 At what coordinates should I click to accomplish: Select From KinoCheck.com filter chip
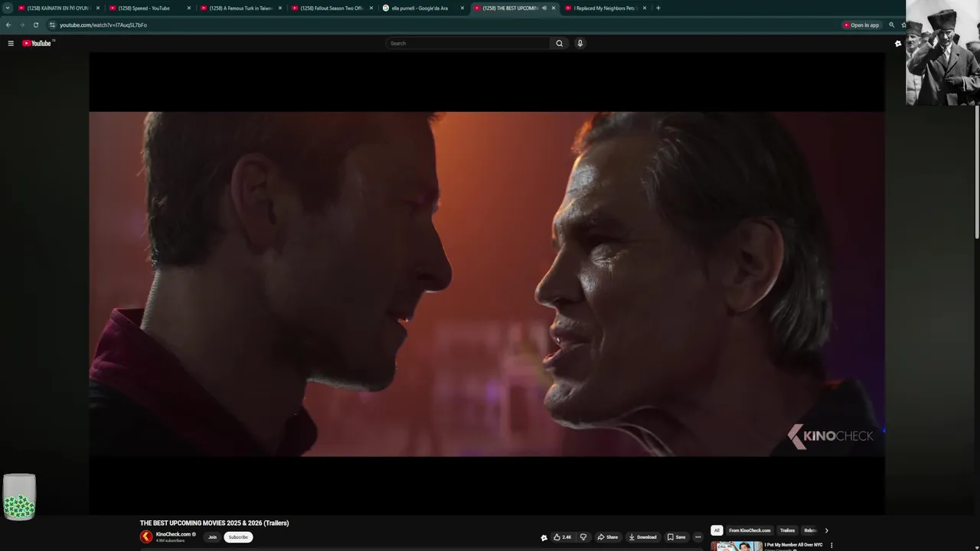pos(750,530)
